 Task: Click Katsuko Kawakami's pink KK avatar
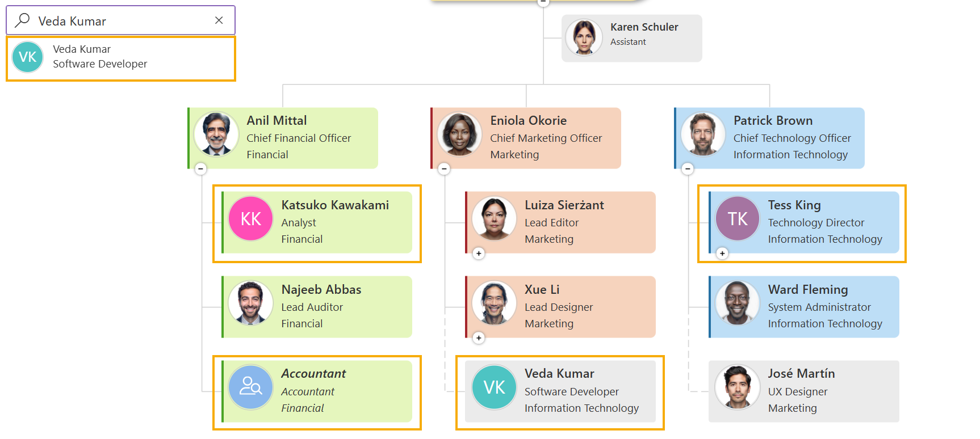pos(251,218)
